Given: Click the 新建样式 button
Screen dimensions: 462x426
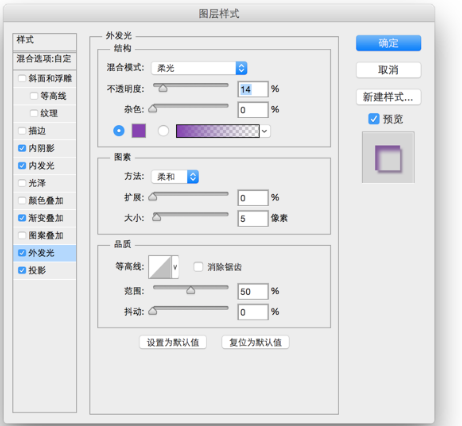Looking at the screenshot, I should [388, 97].
